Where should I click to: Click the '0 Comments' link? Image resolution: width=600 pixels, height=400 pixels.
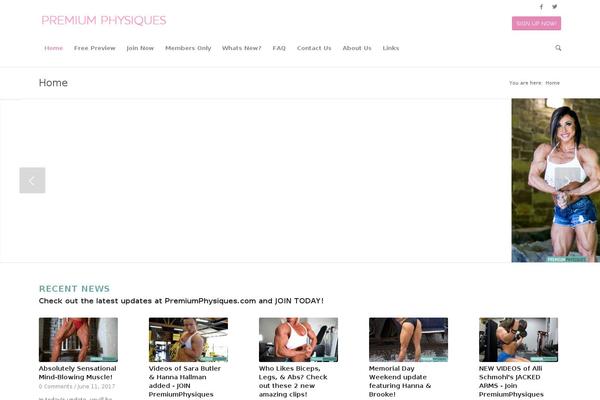coord(55,387)
